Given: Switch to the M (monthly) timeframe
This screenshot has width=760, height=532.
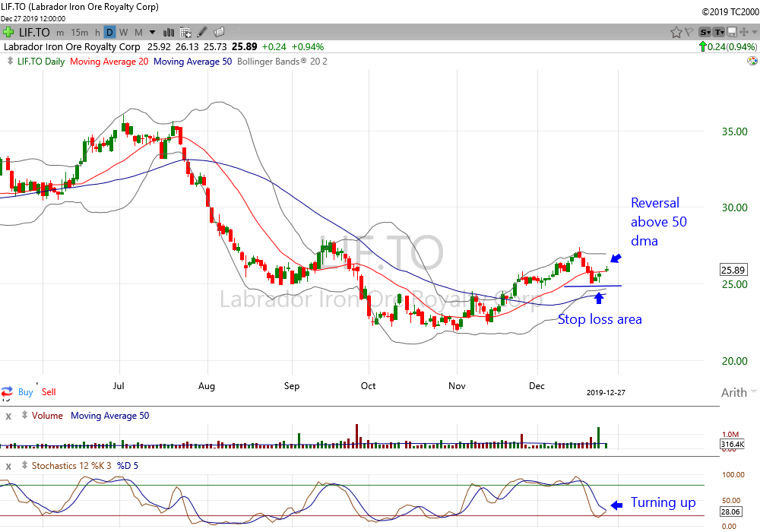Looking at the screenshot, I should [x=138, y=33].
